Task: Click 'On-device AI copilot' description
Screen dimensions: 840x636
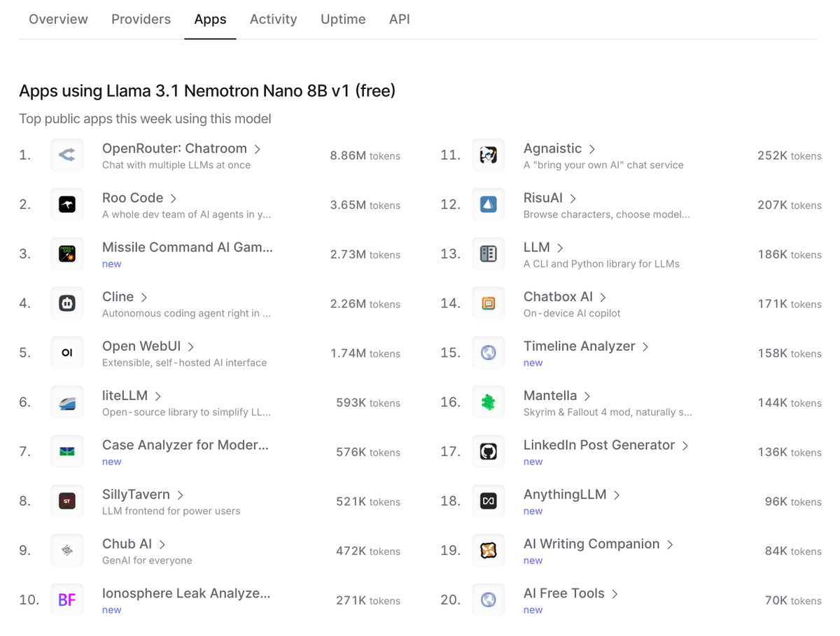Action: (x=572, y=313)
